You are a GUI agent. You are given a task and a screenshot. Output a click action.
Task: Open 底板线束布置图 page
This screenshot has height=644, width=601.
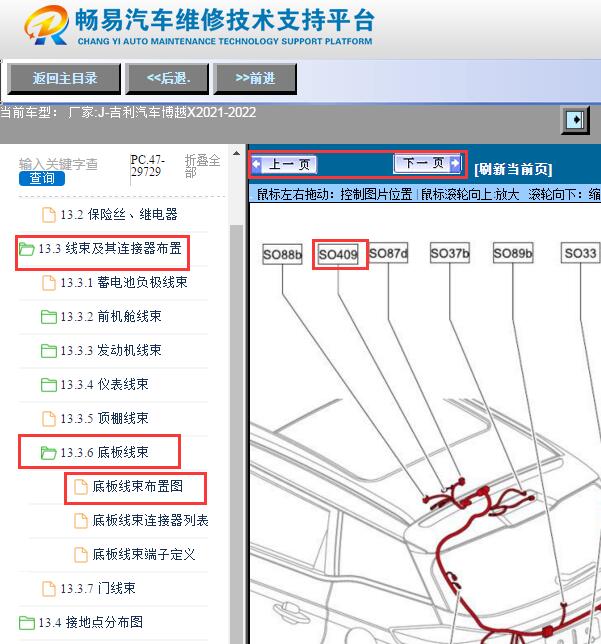click(x=138, y=486)
